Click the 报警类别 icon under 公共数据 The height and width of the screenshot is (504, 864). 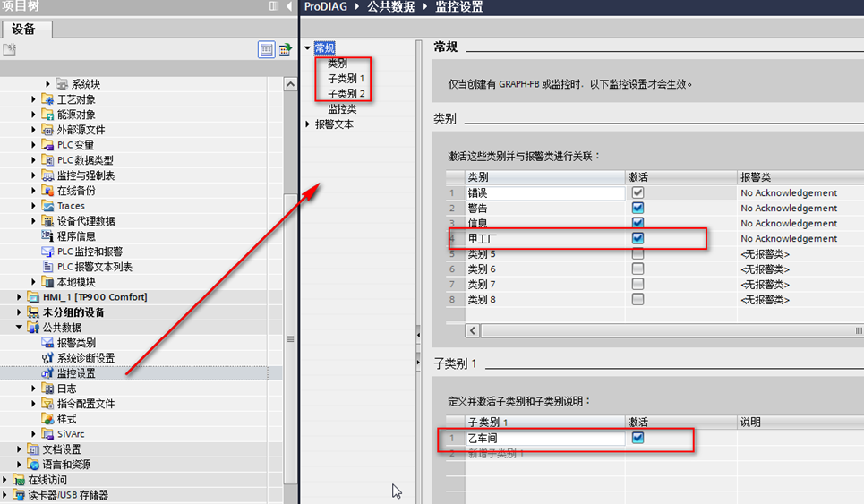[48, 343]
